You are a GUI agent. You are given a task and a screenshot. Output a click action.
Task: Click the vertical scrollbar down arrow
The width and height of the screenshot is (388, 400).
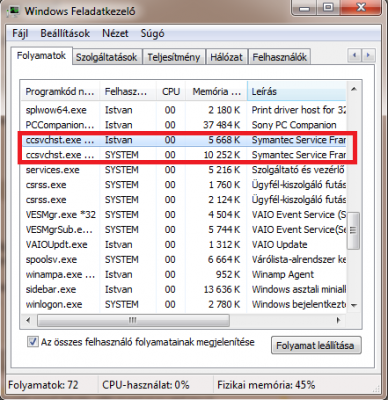coord(354,305)
